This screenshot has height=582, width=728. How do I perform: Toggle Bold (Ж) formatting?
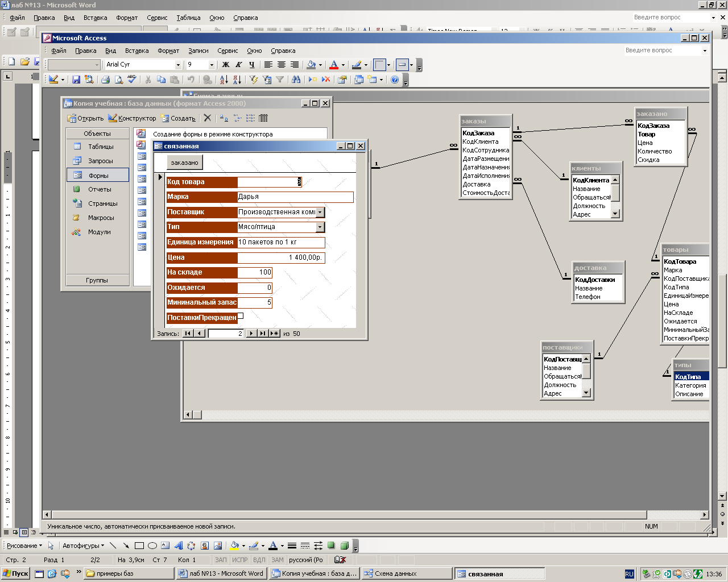coord(226,65)
